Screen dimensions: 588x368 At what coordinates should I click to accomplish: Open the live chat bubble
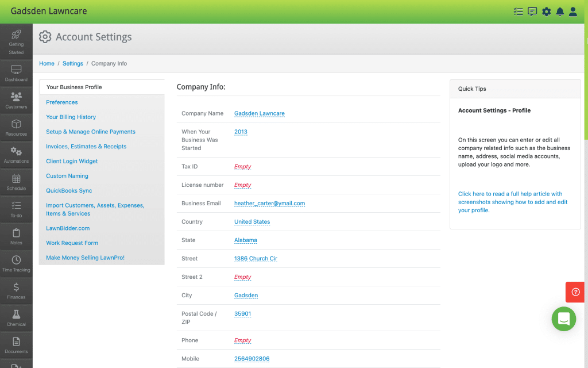563,319
